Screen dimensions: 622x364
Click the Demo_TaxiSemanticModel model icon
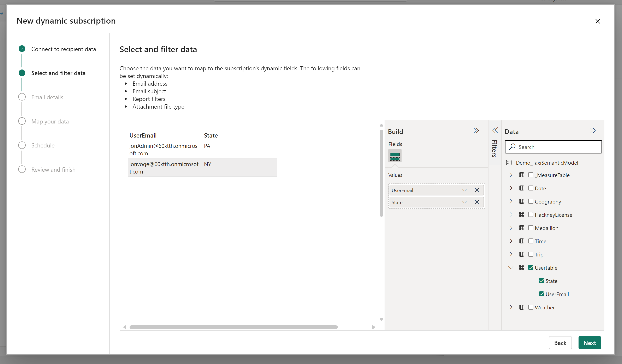[509, 163]
